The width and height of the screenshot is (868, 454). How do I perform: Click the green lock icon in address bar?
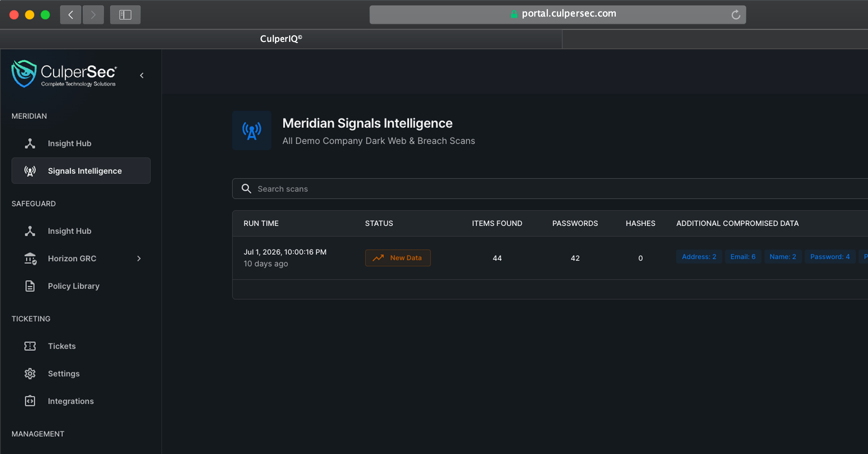[x=514, y=14]
